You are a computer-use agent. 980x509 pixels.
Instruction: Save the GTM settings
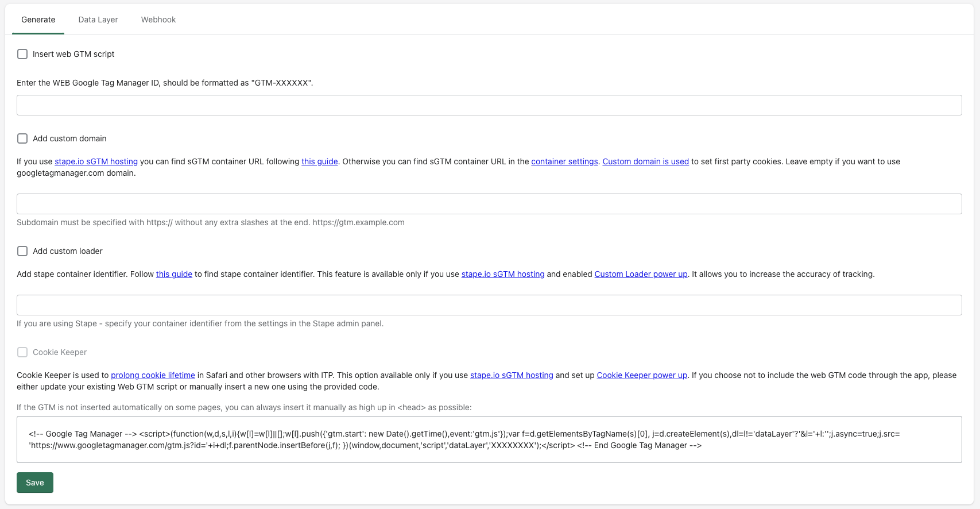pos(35,483)
